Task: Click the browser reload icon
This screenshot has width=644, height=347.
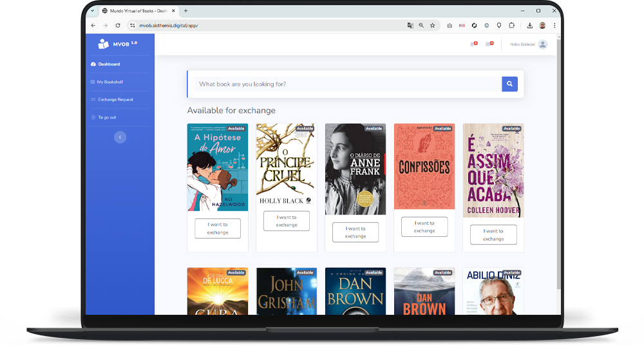Action: pos(118,25)
